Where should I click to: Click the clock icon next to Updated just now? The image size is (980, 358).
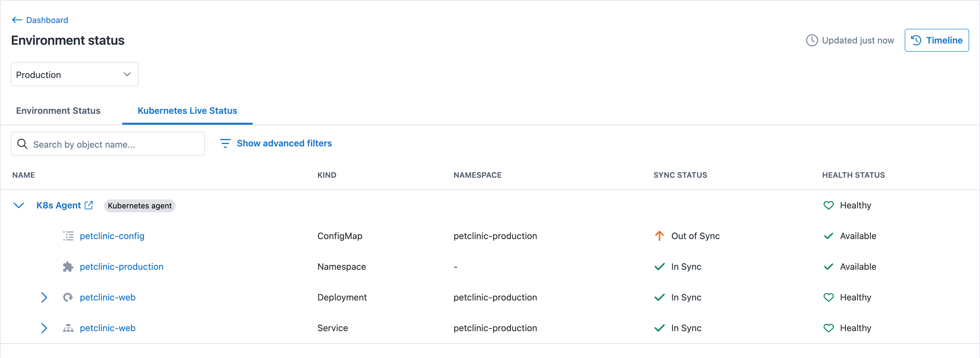pyautogui.click(x=811, y=40)
